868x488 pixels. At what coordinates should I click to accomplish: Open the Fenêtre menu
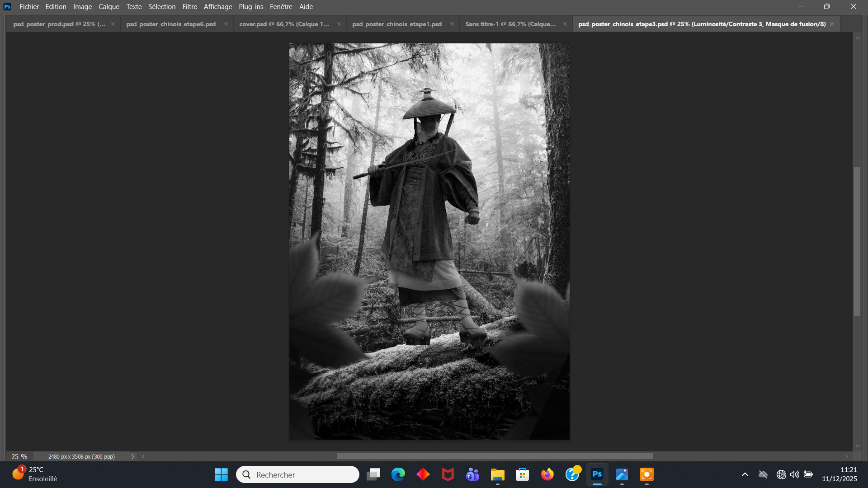point(281,7)
